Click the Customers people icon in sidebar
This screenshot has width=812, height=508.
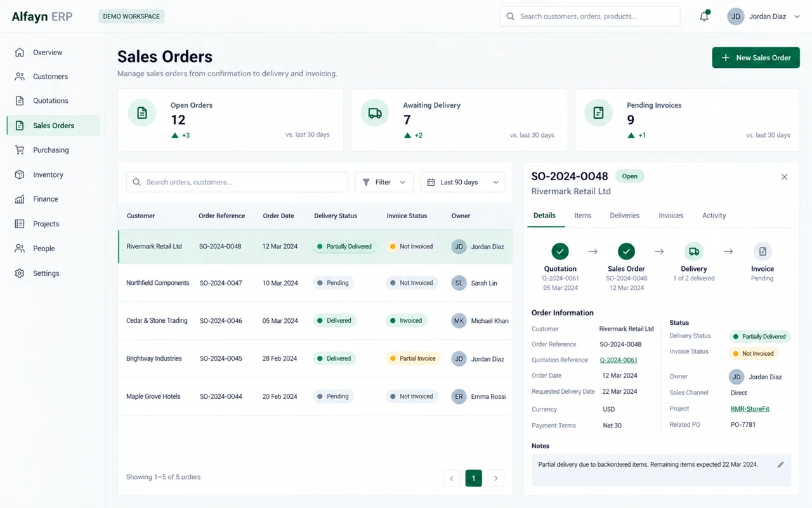[x=20, y=77]
